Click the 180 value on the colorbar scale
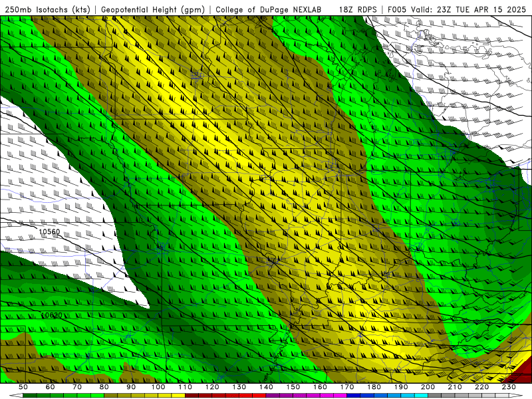 tap(374, 387)
